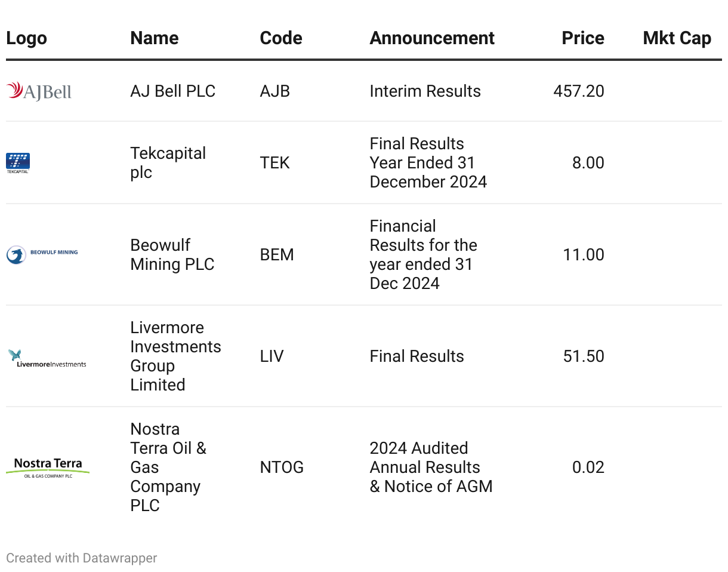Click the 457.20 price value
728x572 pixels.
[578, 91]
